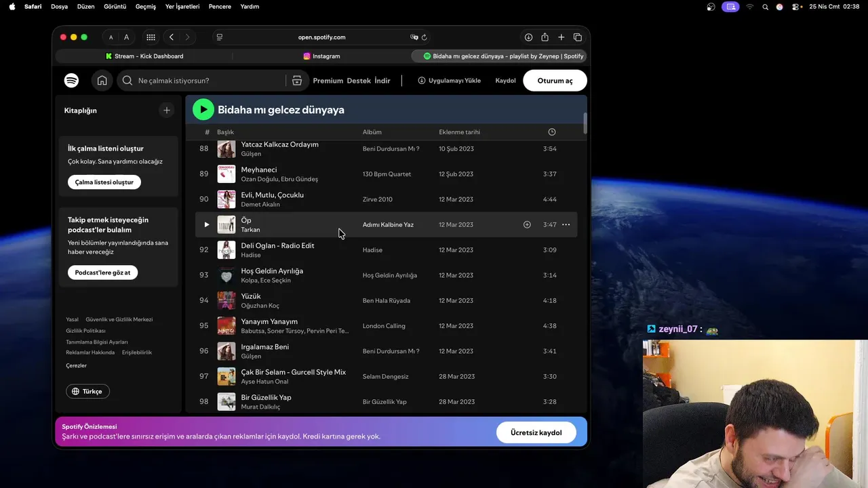Open the Safari menu
868x488 pixels.
pos(33,7)
